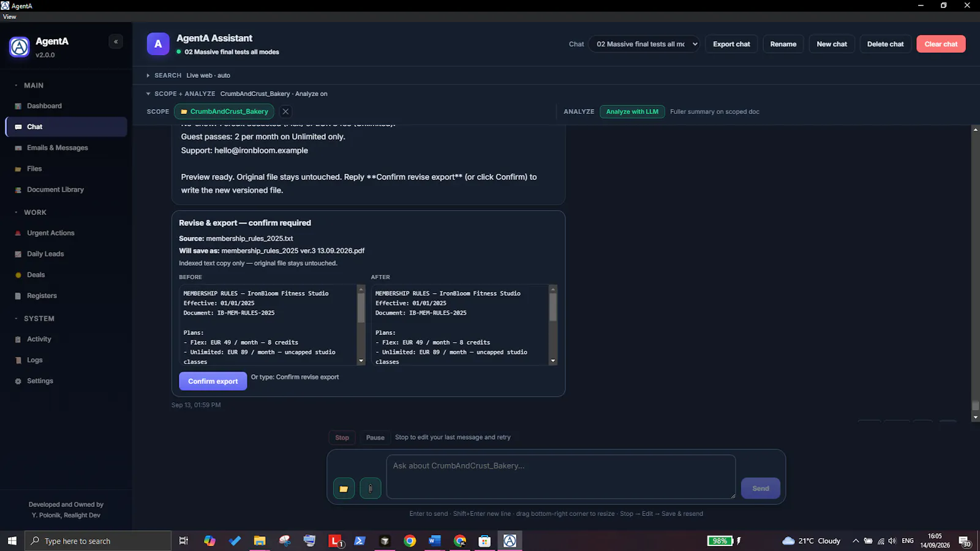This screenshot has width=980, height=551.
Task: Focus the Ask about CrumbAndCrust_Bakery input
Action: (x=561, y=476)
